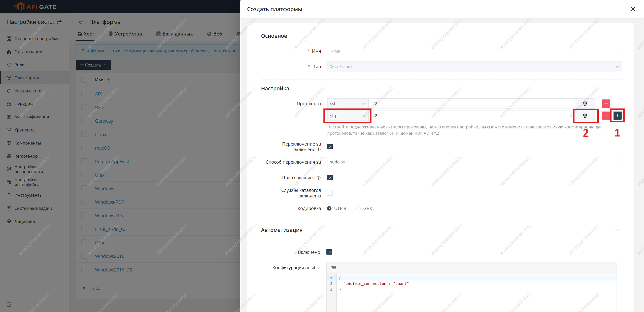Click the ansible configuration editor menu icon
Image resolution: width=644 pixels, height=312 pixels.
click(333, 268)
